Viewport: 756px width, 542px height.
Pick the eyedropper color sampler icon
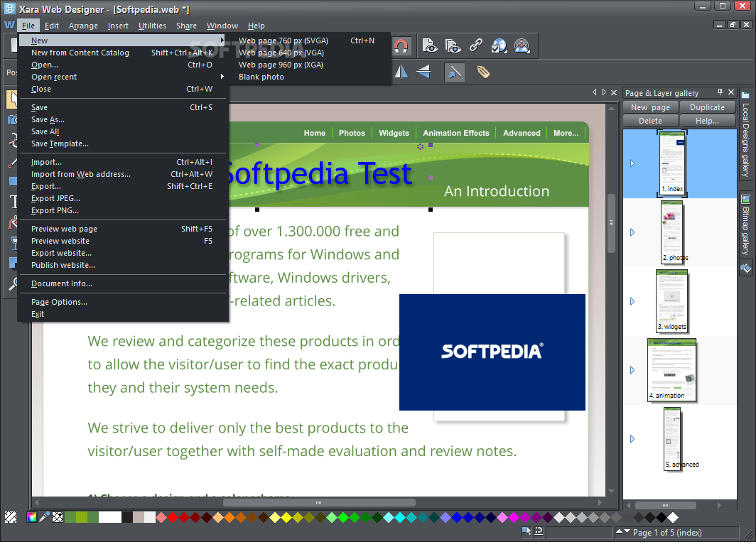click(44, 517)
